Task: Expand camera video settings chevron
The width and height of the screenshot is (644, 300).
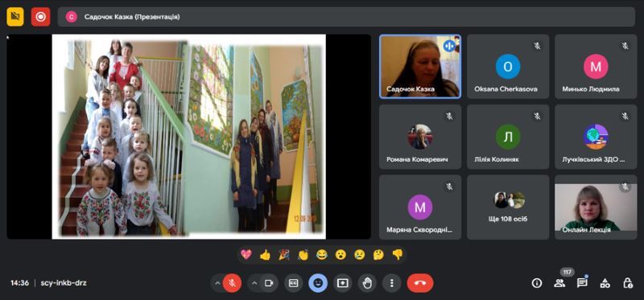Action: point(254,283)
